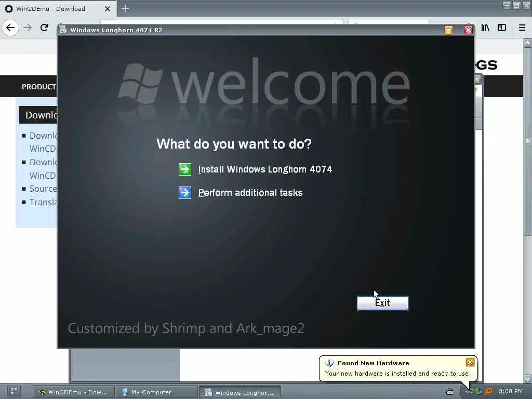Open a new browser tab

125,8
